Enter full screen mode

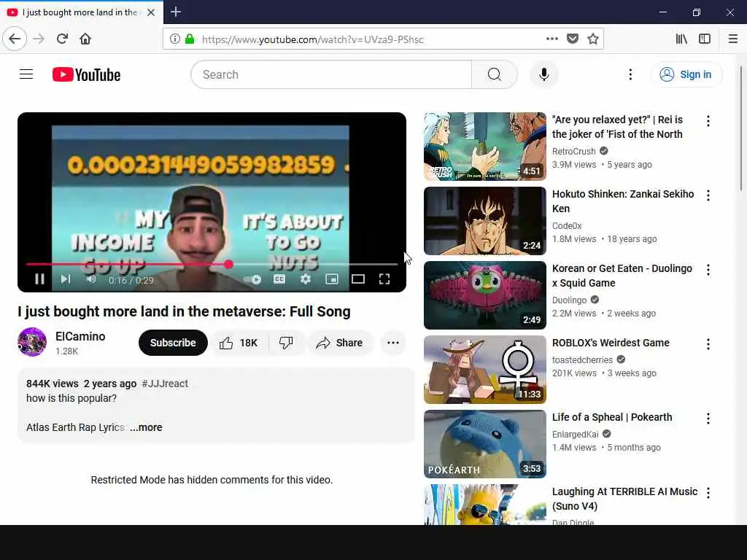tap(384, 279)
